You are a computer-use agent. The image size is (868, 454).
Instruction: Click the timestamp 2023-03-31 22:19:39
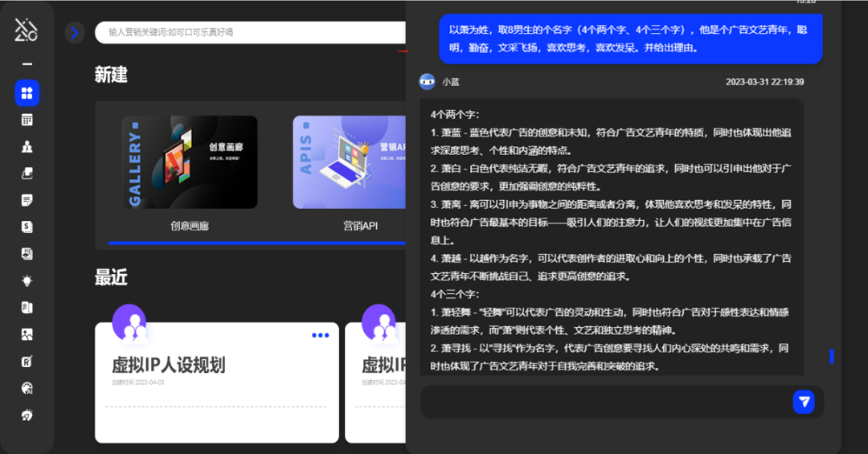765,82
